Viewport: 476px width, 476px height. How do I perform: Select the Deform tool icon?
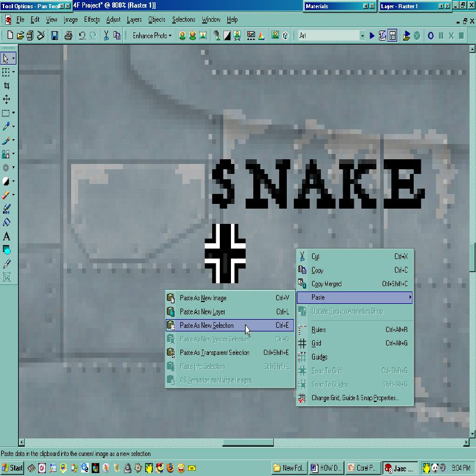(x=5, y=72)
